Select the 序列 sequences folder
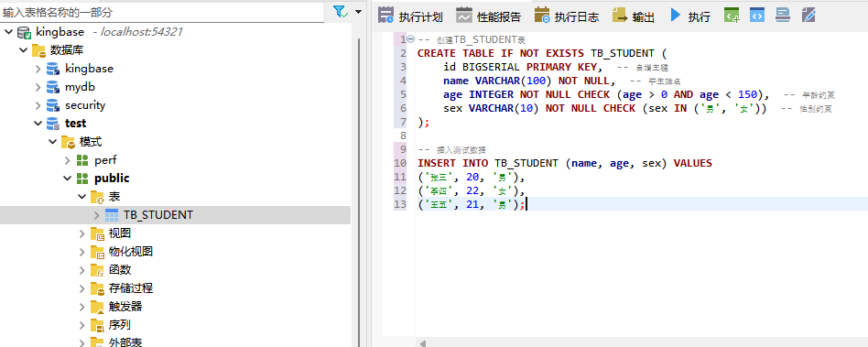868x347 pixels. point(120,324)
